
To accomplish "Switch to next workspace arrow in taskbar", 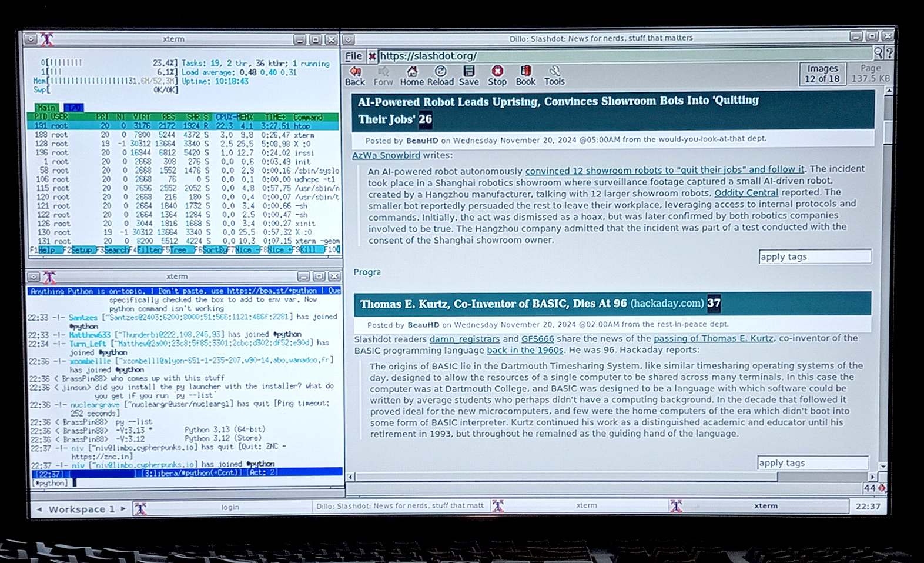I will (123, 508).
